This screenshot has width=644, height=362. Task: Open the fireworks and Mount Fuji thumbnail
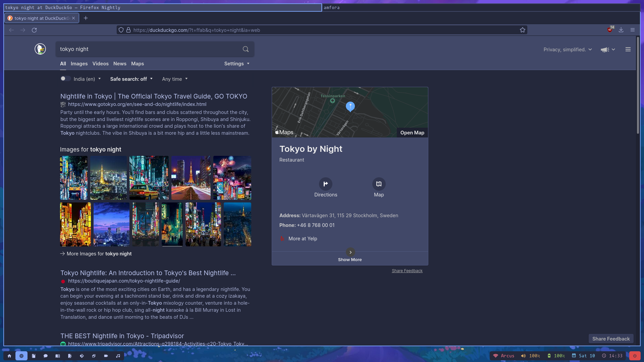tap(232, 178)
